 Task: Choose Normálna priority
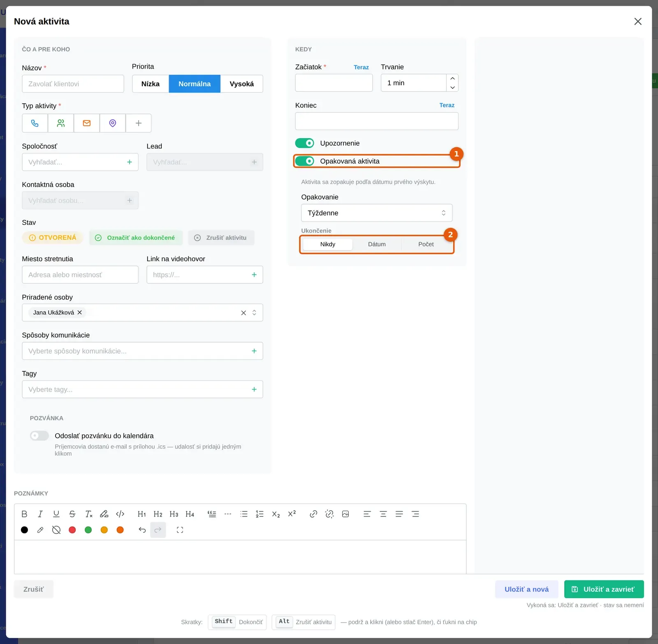tap(195, 84)
